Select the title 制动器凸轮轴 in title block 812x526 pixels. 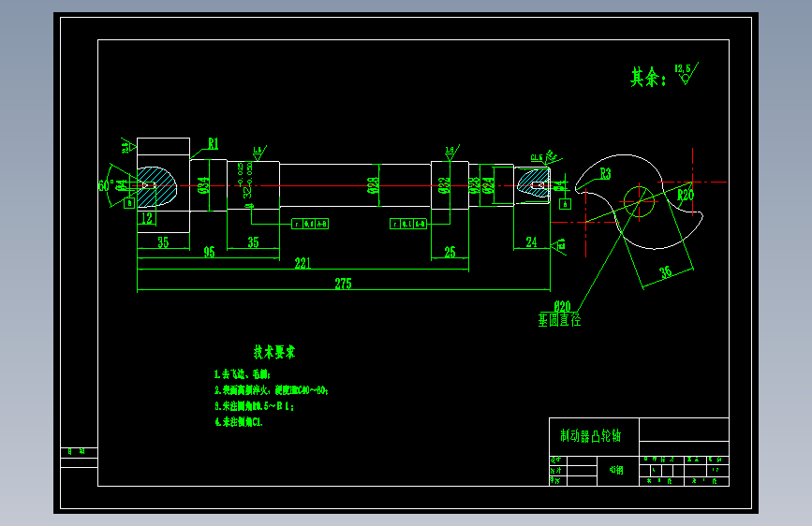coord(590,436)
